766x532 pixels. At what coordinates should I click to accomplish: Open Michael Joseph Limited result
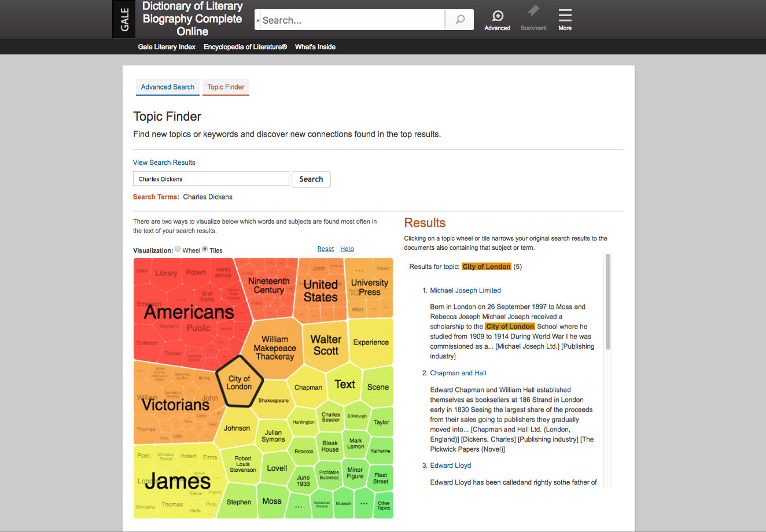(x=465, y=290)
